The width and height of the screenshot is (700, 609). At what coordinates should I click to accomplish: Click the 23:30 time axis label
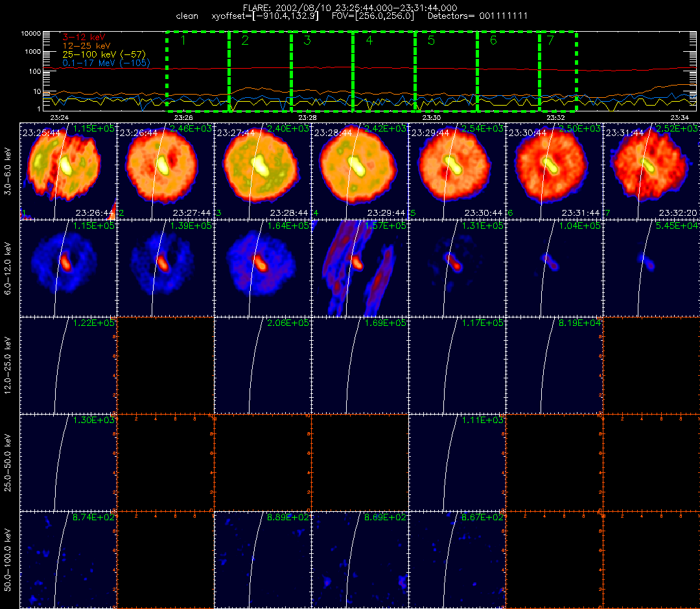(432, 117)
